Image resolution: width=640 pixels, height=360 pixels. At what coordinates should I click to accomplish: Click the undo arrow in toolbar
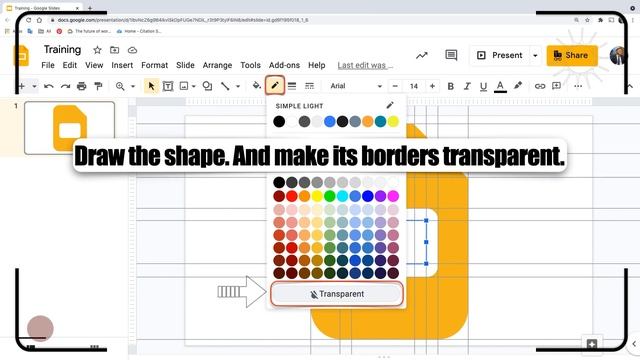(x=49, y=86)
